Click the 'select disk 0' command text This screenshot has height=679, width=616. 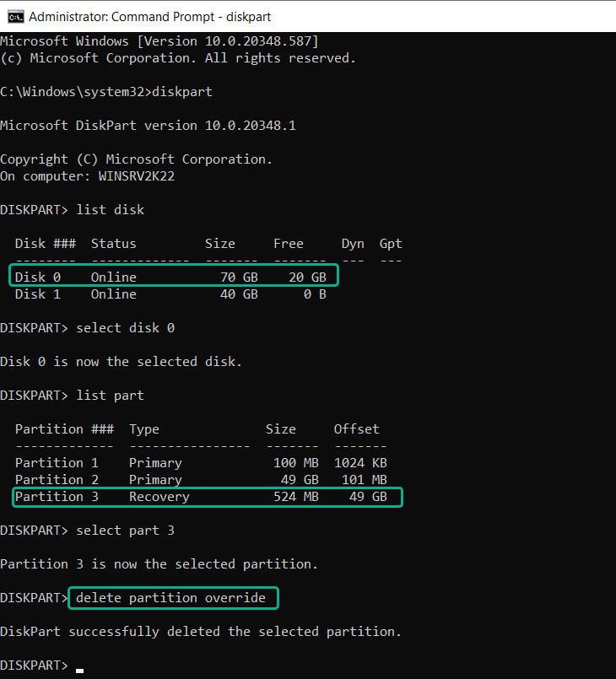(x=125, y=328)
